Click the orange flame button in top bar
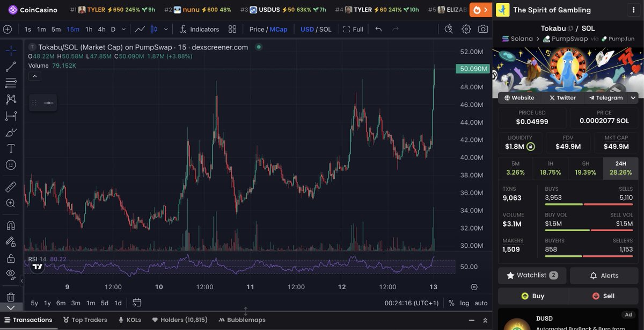This screenshot has width=644, height=330. pos(480,10)
